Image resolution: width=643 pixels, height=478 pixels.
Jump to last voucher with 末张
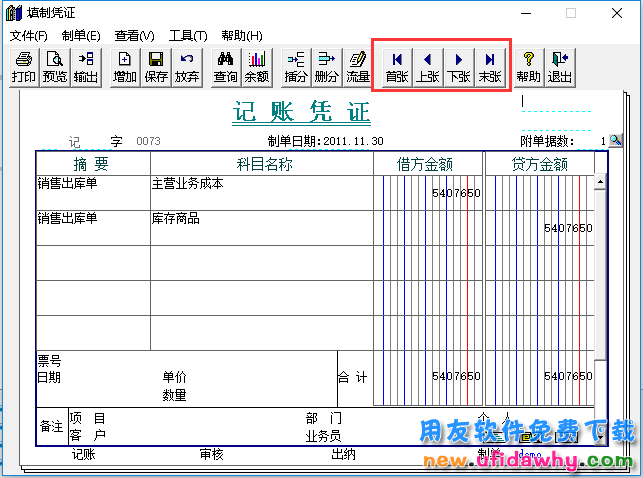tap(490, 67)
